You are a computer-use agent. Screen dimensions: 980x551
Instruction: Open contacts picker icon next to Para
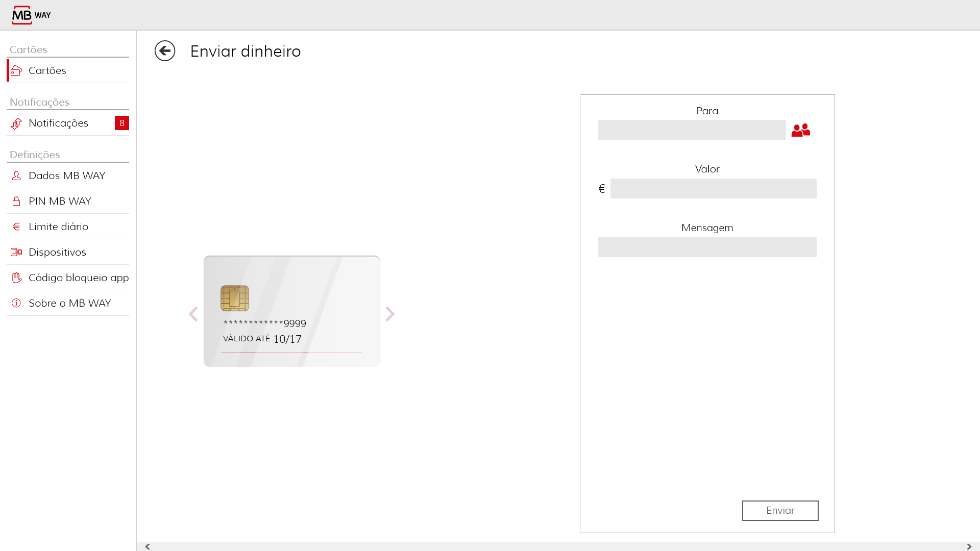(800, 131)
